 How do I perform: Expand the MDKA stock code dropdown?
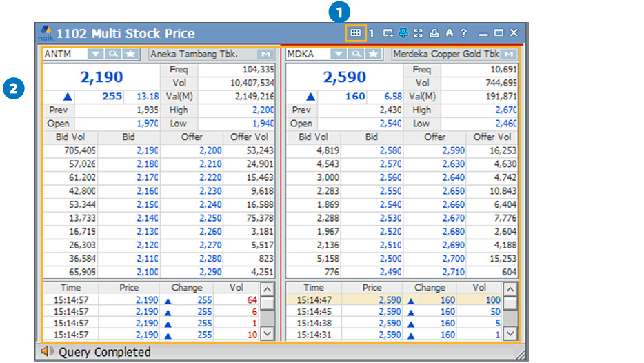click(338, 54)
